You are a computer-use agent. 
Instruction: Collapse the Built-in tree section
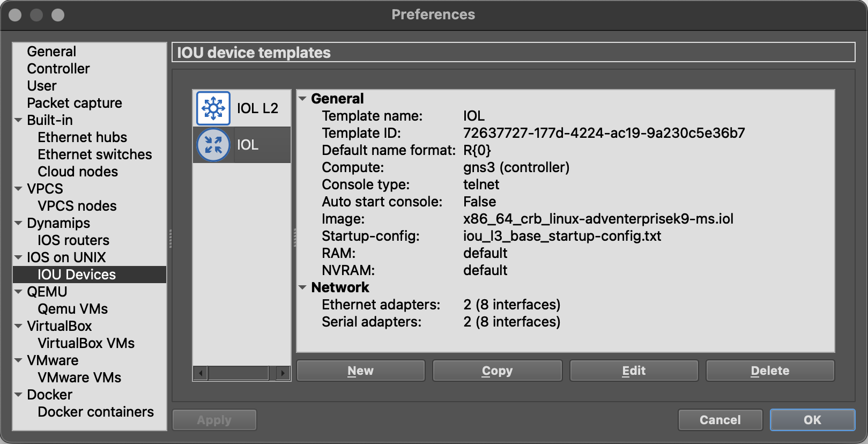tap(18, 120)
